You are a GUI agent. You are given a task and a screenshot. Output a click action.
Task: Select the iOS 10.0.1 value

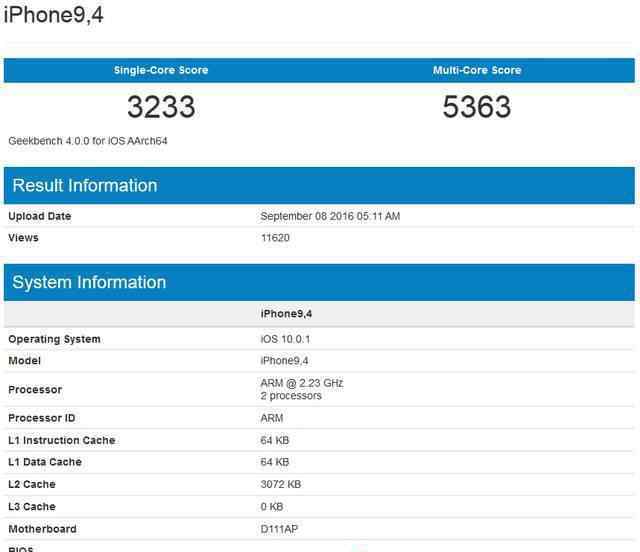[285, 339]
